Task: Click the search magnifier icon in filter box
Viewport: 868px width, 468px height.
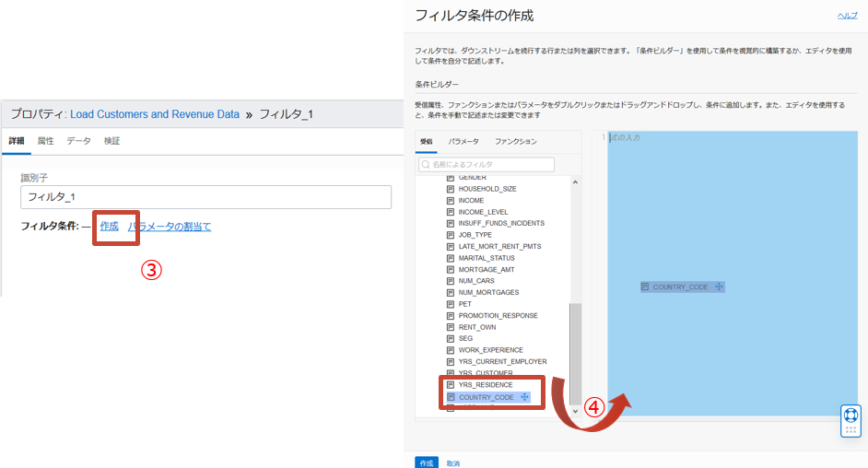Action: click(x=426, y=164)
